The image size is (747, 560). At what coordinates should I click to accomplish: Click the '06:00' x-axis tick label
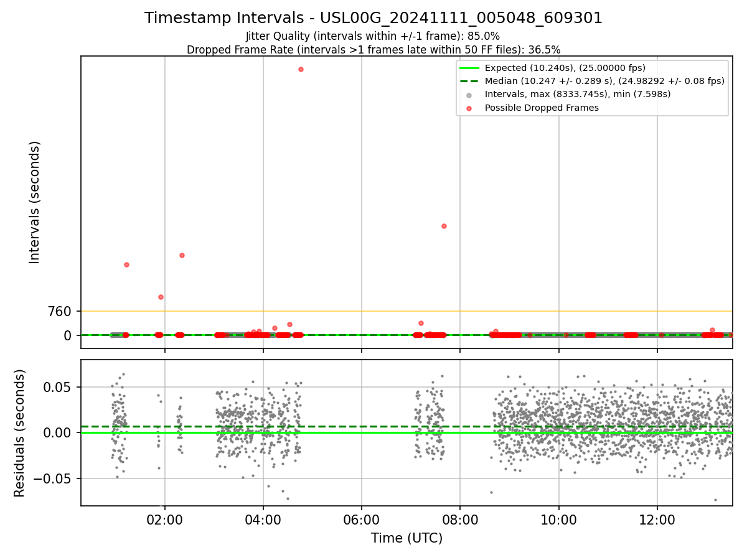(362, 519)
